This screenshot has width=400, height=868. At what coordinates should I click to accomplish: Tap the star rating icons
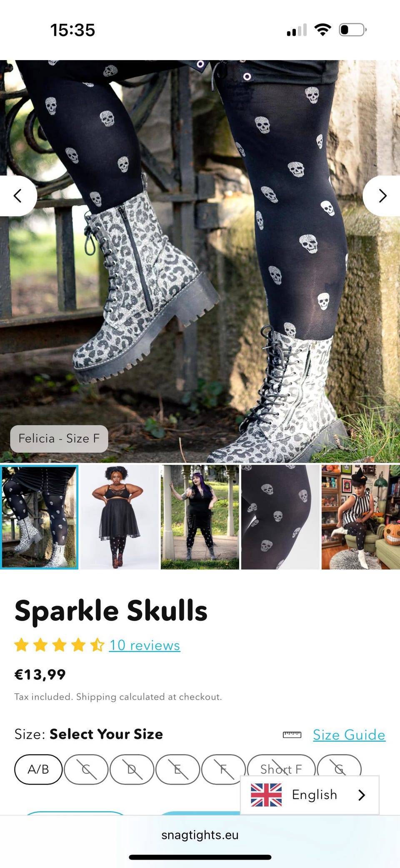[x=59, y=645]
